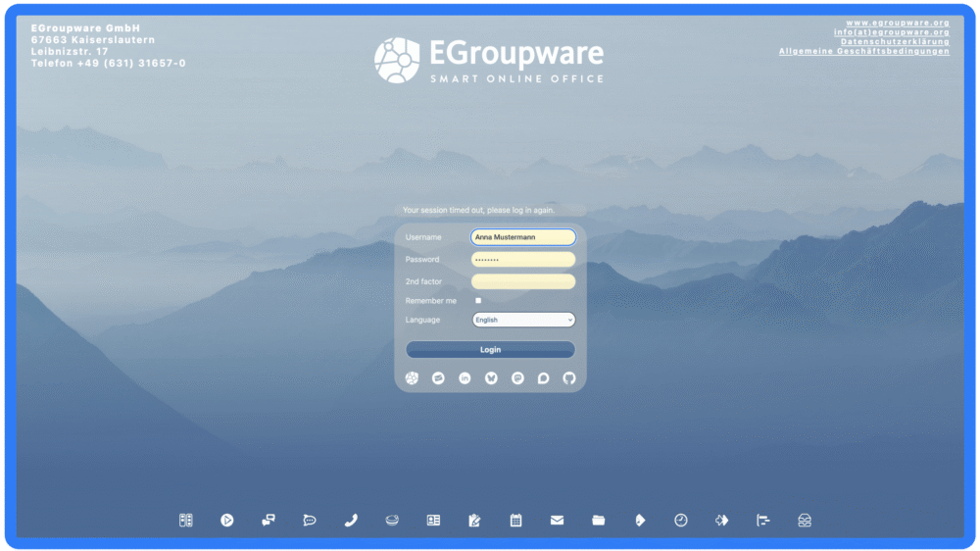Image resolution: width=980 pixels, height=551 pixels.
Task: Open the LinkedIn icon
Action: tap(465, 377)
